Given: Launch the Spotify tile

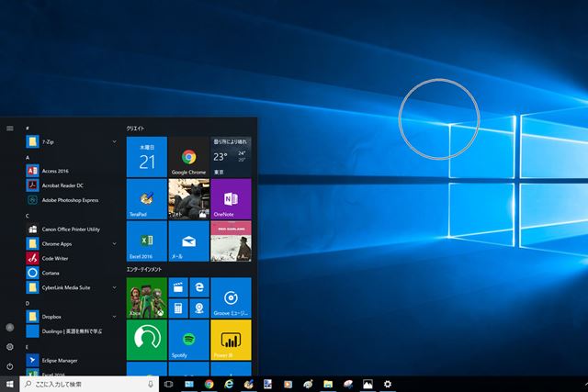Looking at the screenshot, I should click(188, 340).
